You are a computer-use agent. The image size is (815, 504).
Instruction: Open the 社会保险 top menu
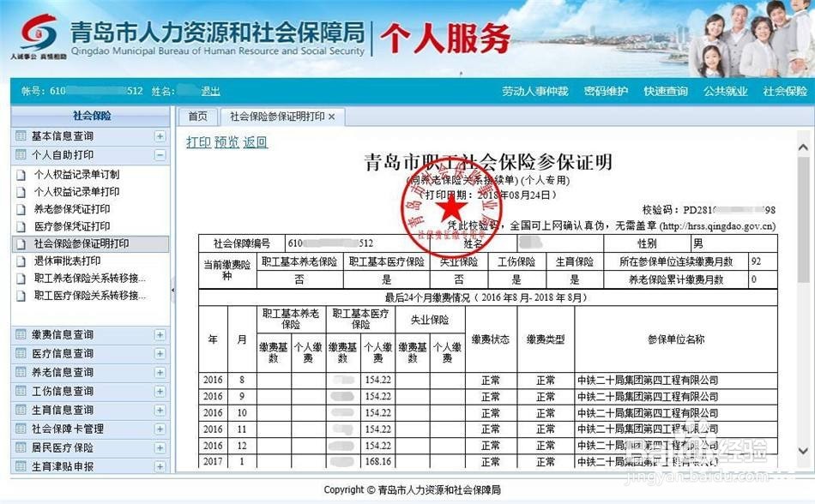click(x=785, y=92)
